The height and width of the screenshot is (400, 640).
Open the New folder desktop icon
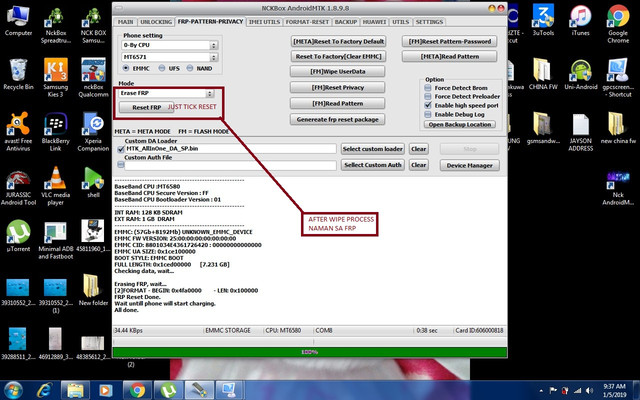[x=93, y=290]
